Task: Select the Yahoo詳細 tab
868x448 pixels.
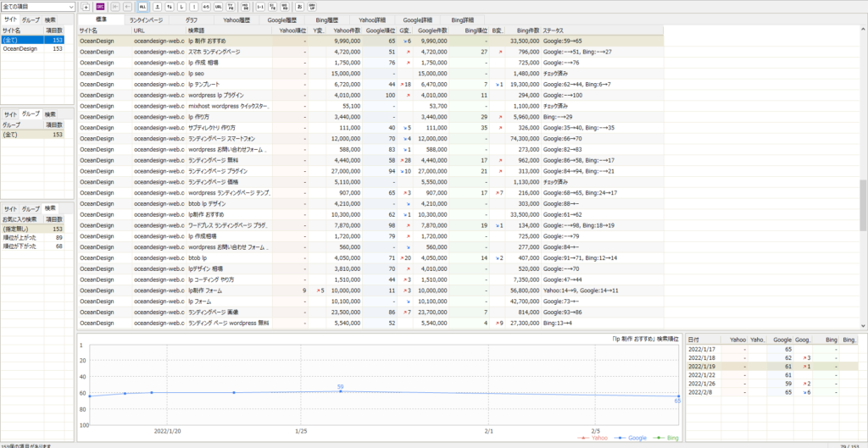Action: click(372, 20)
